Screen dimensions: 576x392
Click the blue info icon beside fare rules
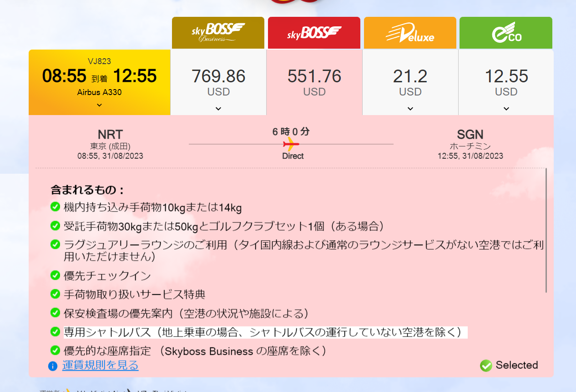53,366
